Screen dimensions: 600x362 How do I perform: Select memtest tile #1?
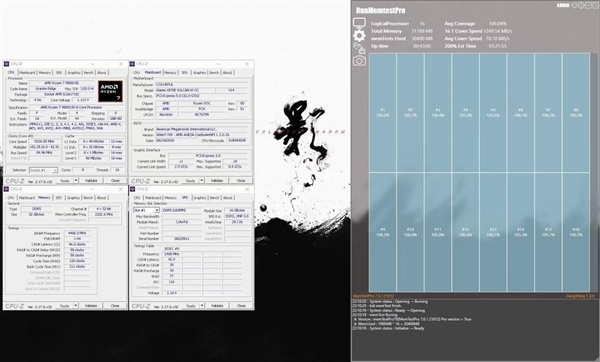pyautogui.click(x=383, y=113)
